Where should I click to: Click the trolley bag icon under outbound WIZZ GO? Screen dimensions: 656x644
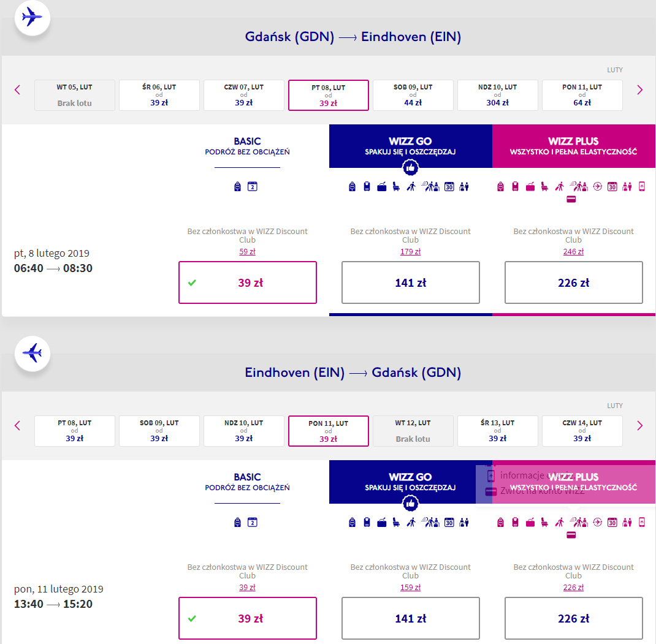[x=367, y=186]
